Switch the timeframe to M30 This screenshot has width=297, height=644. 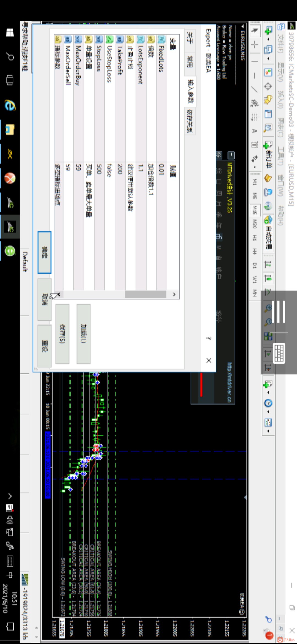[255, 224]
